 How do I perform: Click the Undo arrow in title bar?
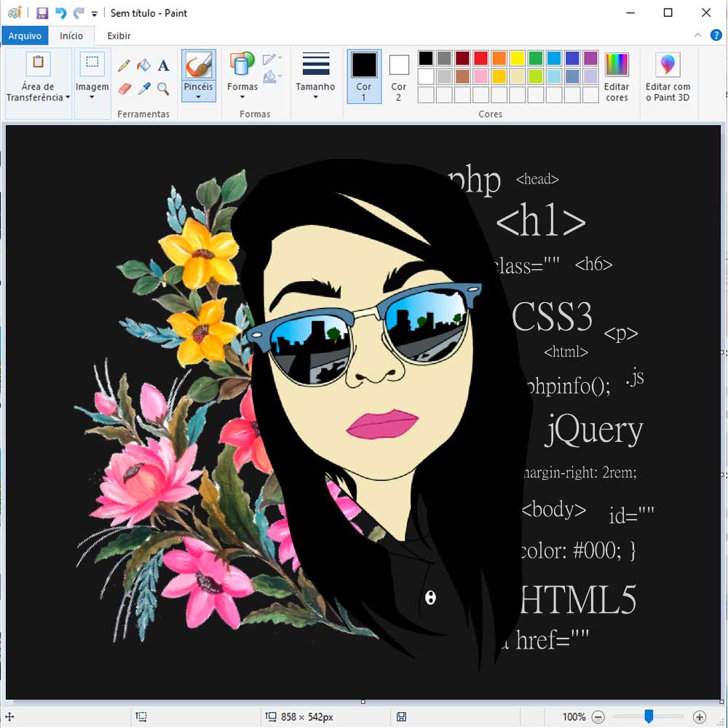(60, 13)
